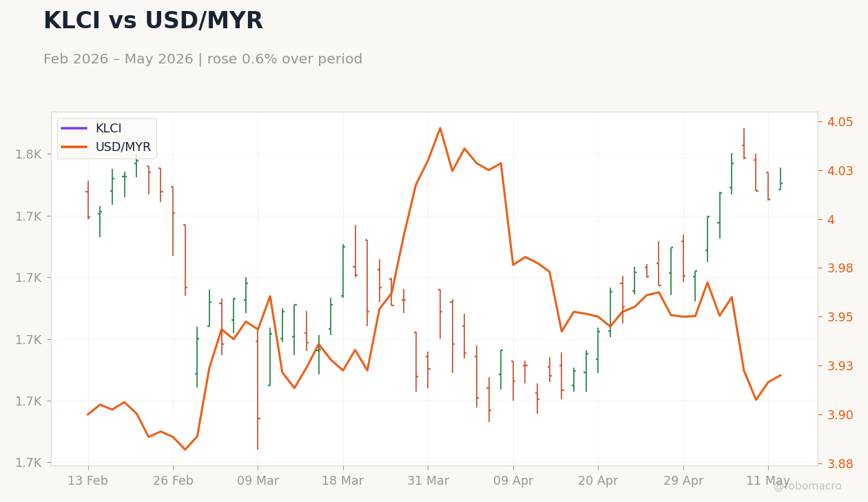Click the '09 Mar' x-axis label
868x502 pixels.
(258, 481)
